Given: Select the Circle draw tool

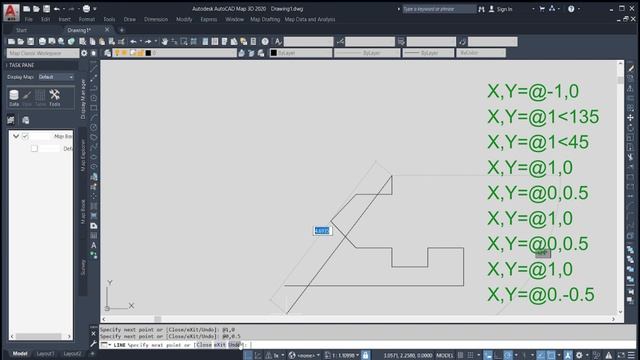Looking at the screenshot, I should point(94,127).
